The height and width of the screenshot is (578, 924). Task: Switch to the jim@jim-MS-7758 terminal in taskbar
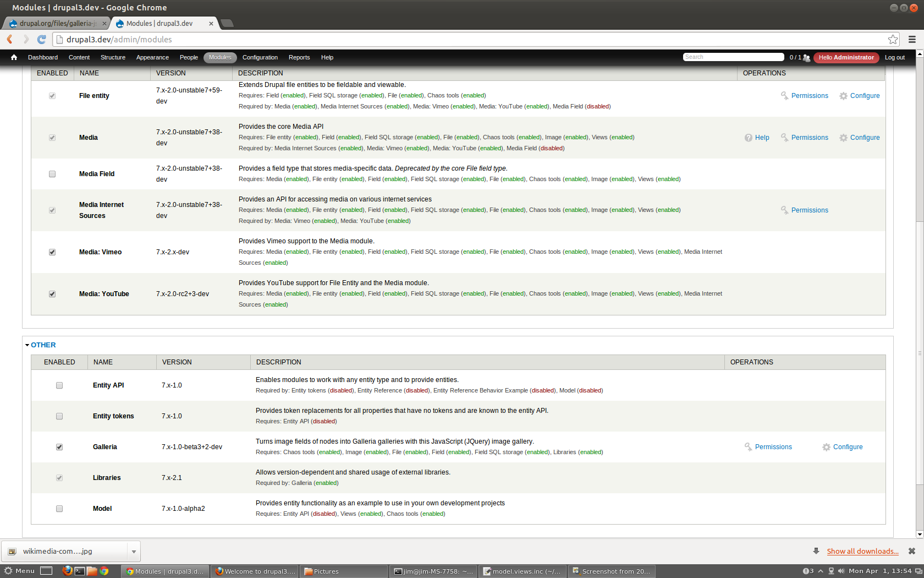point(433,571)
